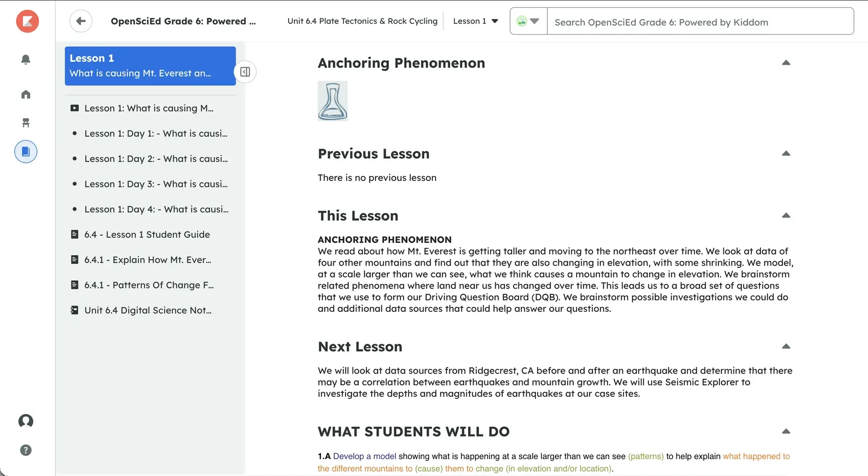Open Lesson 1: Day 3 item
This screenshot has height=476, width=868.
pos(150,184)
